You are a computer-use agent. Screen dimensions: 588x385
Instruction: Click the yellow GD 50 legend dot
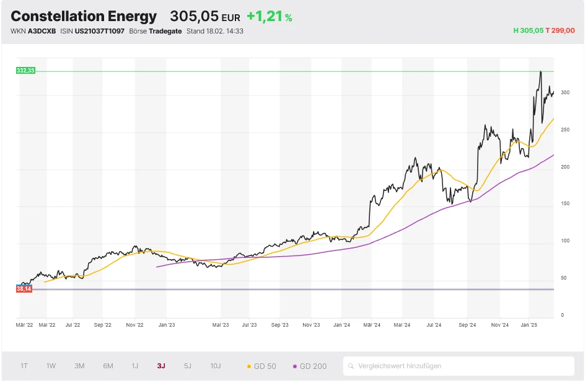click(249, 366)
